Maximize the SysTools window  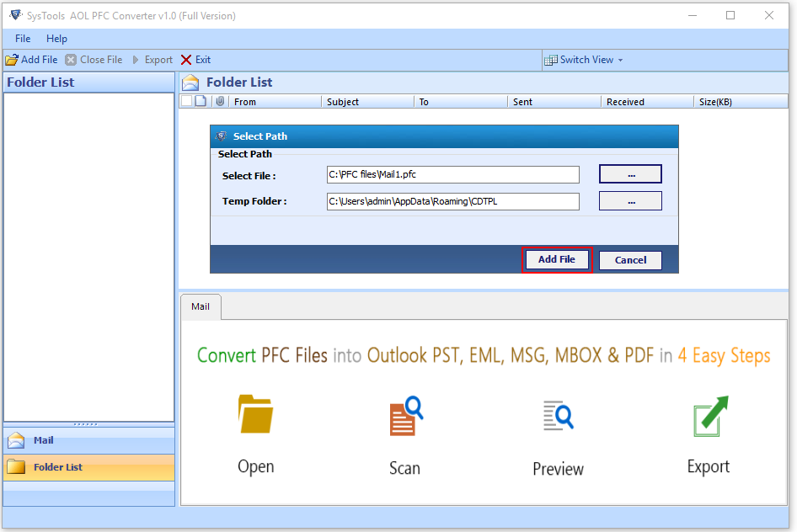pos(730,15)
